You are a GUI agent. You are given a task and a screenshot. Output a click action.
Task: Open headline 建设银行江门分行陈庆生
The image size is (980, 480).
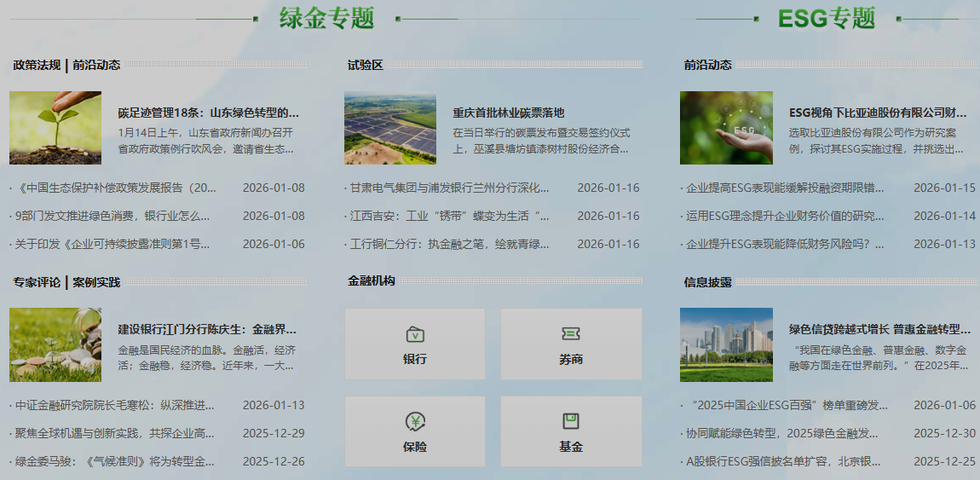click(x=207, y=329)
